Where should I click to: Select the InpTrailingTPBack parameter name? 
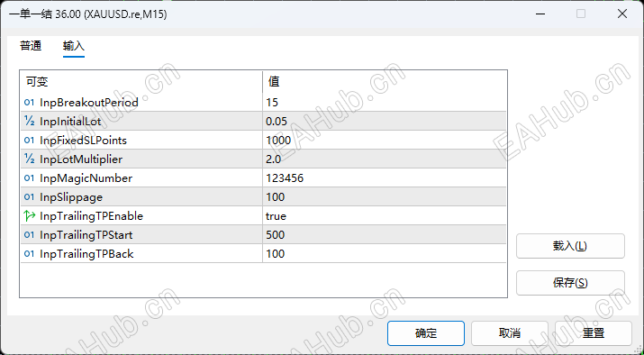pos(86,253)
